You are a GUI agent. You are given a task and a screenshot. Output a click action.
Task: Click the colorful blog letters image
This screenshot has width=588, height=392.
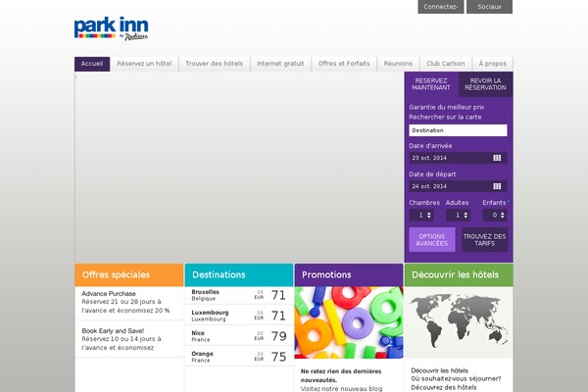[x=349, y=322]
